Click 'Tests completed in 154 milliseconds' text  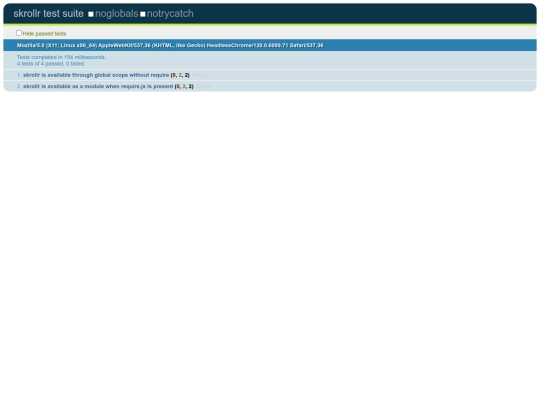[61, 57]
